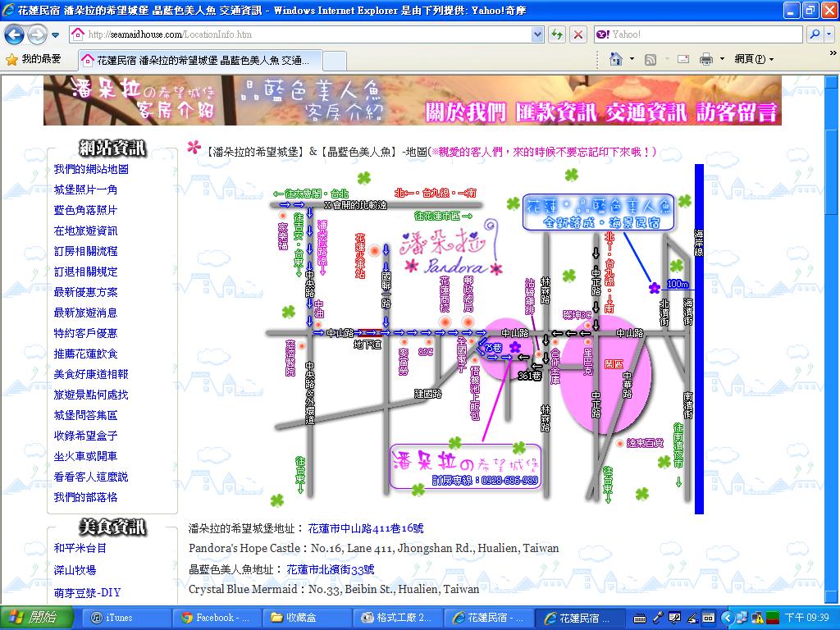The width and height of the screenshot is (840, 630).
Task: Click the Yahoo search magnifier button
Action: [815, 34]
